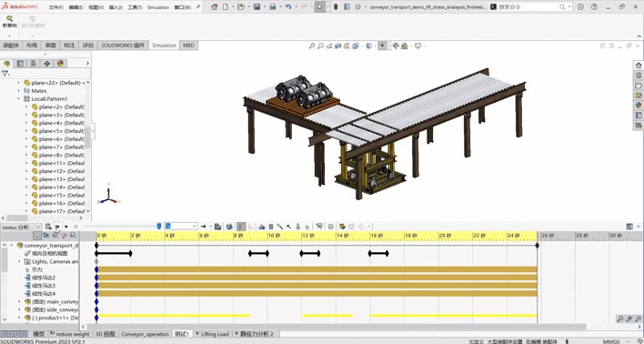Open Help with the question mark icon

(594, 7)
